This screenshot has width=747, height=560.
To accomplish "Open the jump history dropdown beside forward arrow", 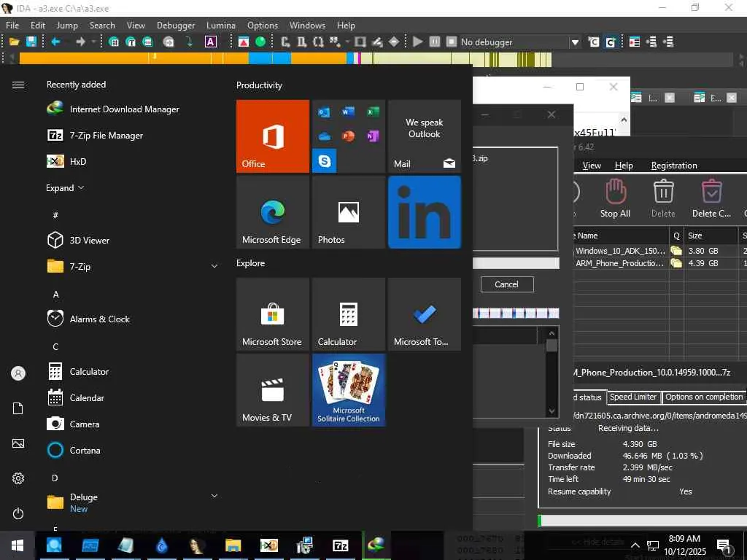I will (93, 42).
